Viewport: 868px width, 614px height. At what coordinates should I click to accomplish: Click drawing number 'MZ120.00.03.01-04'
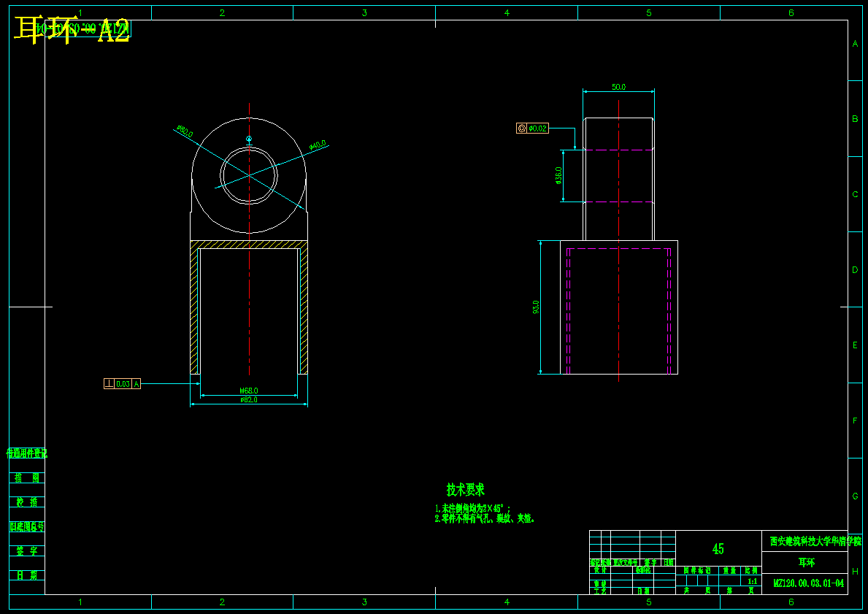[808, 583]
